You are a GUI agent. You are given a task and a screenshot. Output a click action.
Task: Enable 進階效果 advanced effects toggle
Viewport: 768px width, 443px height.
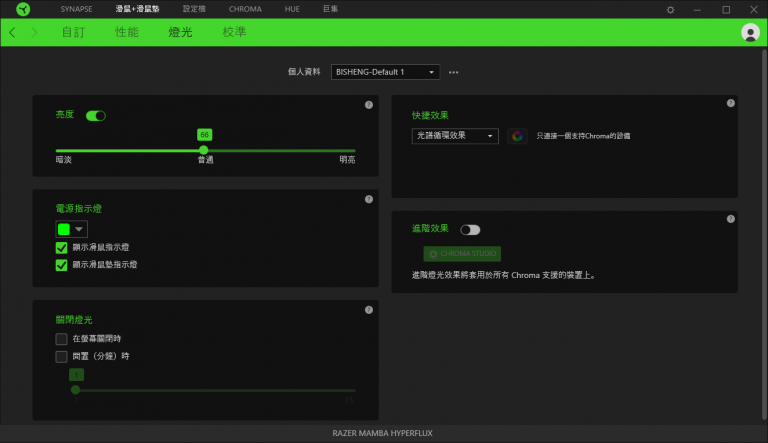pyautogui.click(x=470, y=230)
